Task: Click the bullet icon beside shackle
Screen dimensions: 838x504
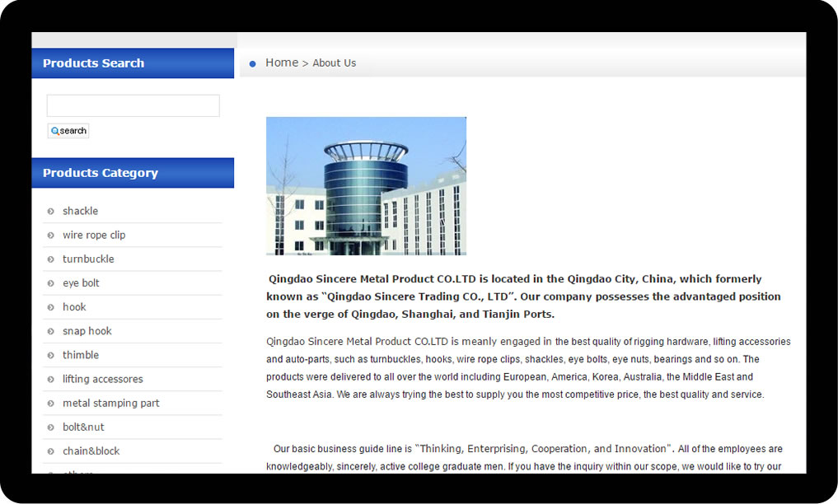Action: [x=51, y=212]
